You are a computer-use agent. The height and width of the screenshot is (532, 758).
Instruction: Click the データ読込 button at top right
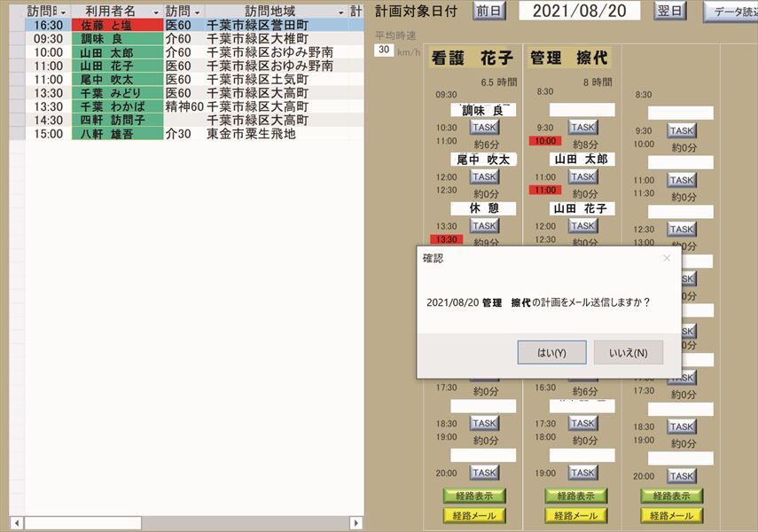[x=731, y=12]
